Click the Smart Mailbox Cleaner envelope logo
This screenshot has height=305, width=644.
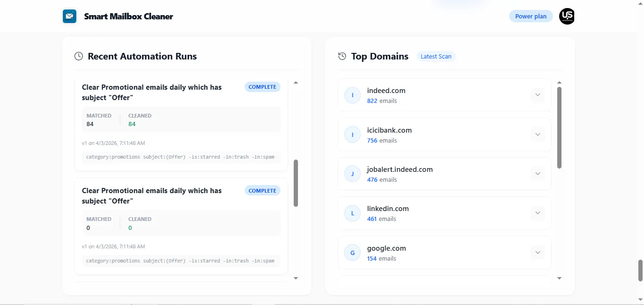click(x=69, y=17)
